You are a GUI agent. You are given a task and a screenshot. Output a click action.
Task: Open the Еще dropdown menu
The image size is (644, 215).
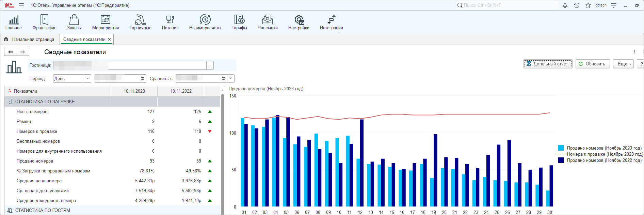pos(623,64)
